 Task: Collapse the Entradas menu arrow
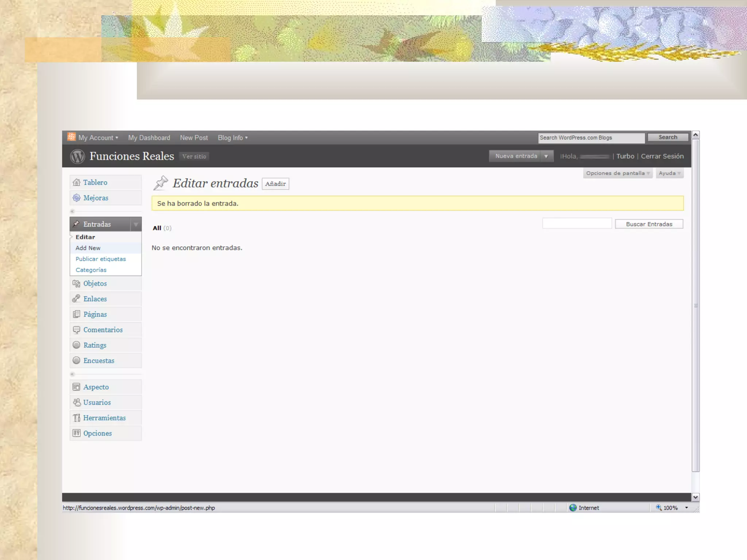[x=136, y=225]
